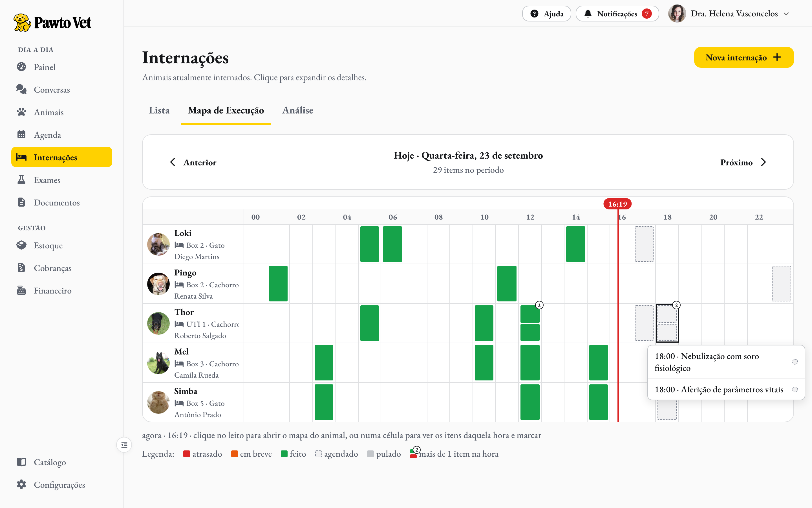
Task: Mark Aferição de parâmetros vitais as done
Action: (795, 390)
